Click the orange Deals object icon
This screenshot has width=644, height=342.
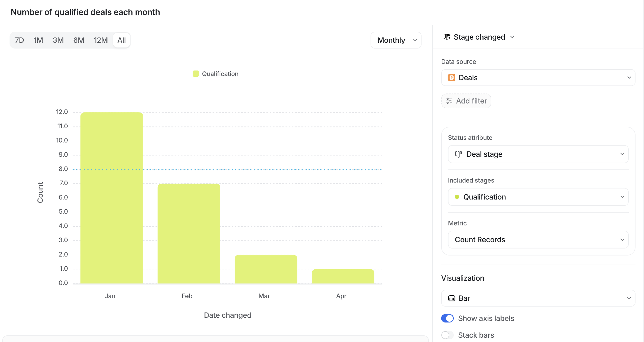coord(451,78)
